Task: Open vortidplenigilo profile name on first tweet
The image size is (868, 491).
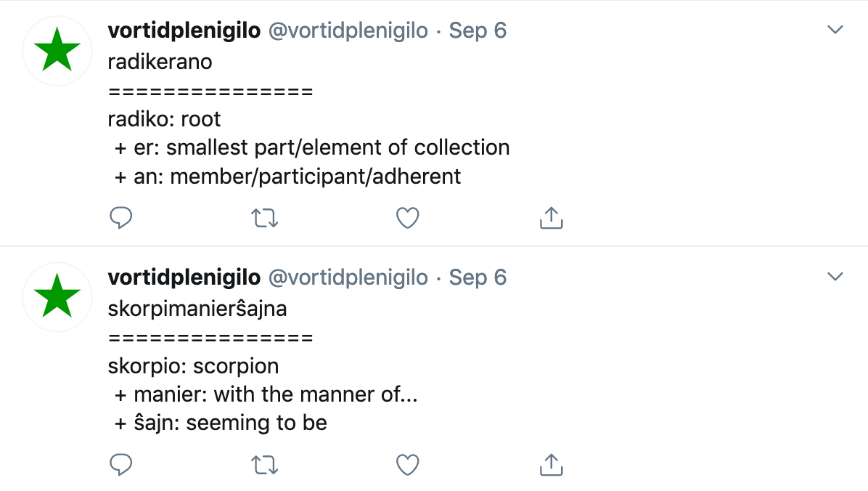Action: click(184, 31)
